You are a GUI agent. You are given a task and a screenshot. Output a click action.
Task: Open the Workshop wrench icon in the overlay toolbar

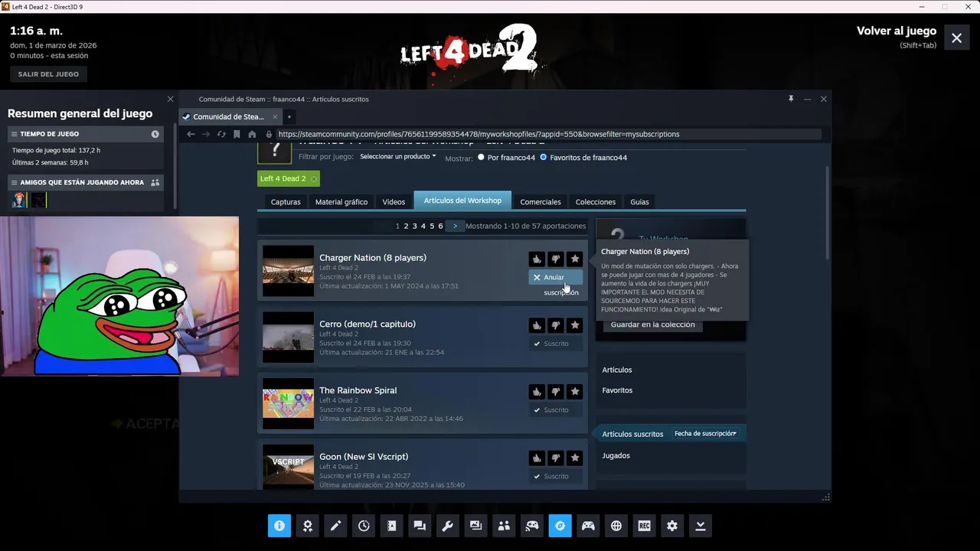[448, 526]
